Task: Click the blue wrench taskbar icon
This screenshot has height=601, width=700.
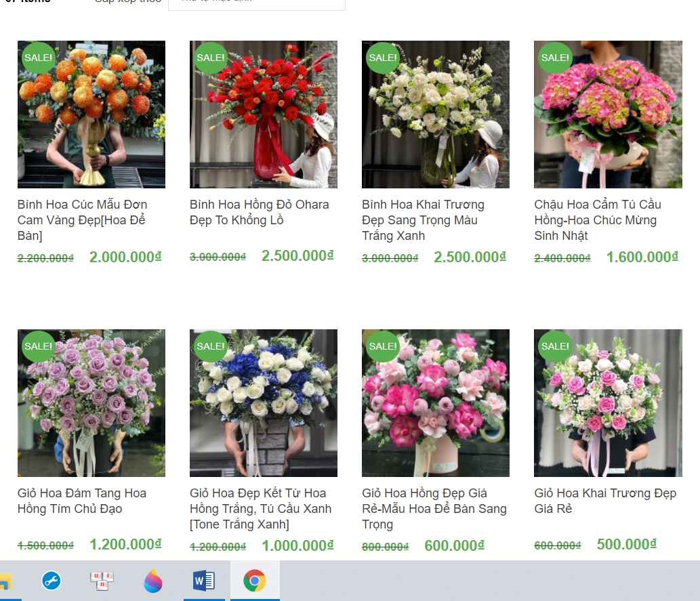Action: pos(51,581)
